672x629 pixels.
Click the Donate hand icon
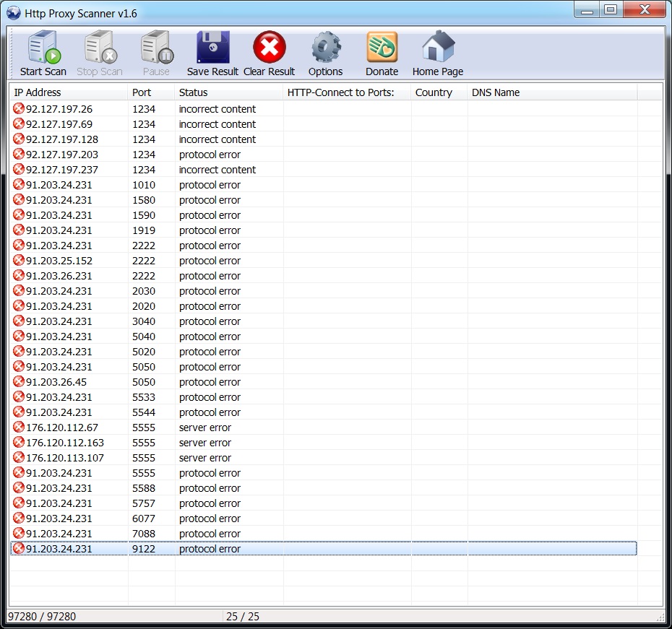coord(382,47)
